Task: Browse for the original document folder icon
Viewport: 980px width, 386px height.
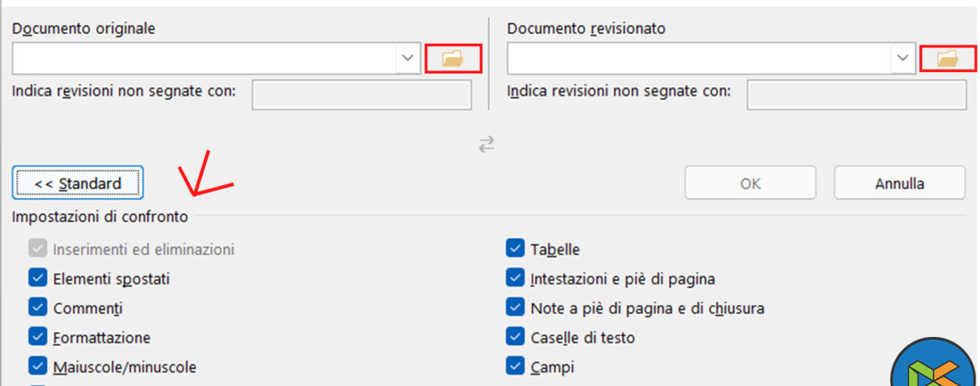Action: point(453,59)
